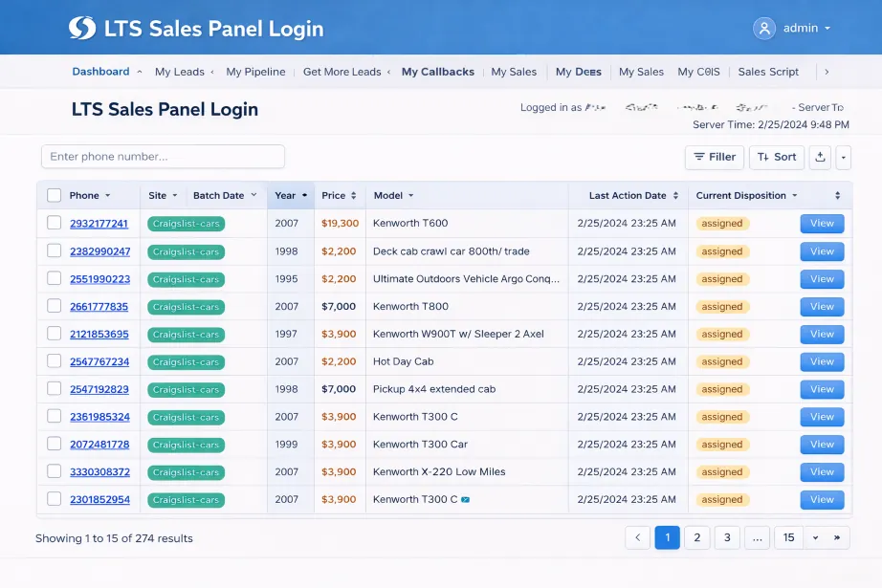
Task: Open the page-size dropdown in pagination
Action: click(815, 538)
